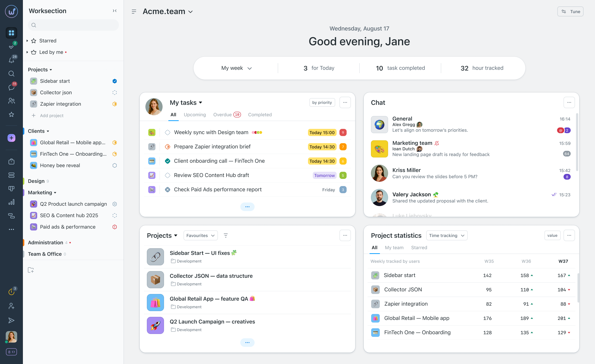Toggle status circle of Review SEO Content task

coord(167,175)
